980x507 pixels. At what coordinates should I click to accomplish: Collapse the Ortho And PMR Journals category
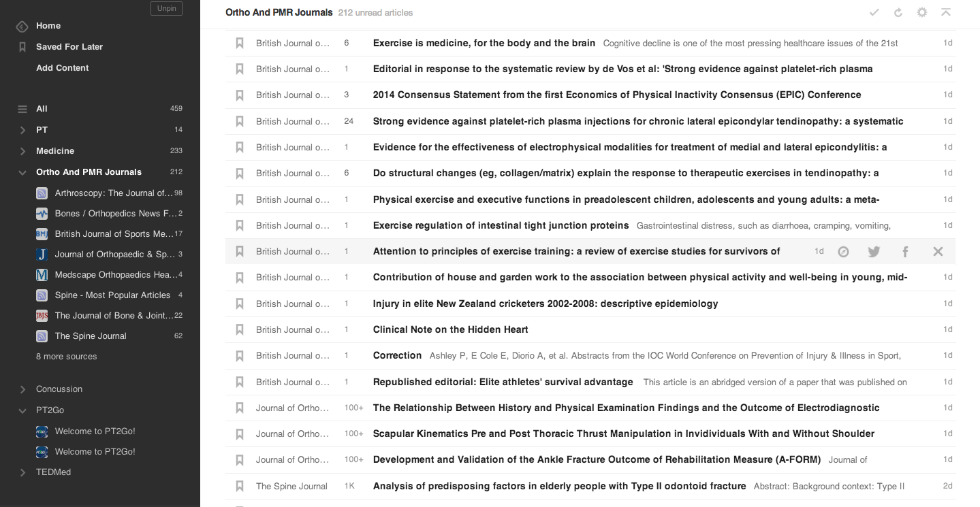coord(22,172)
